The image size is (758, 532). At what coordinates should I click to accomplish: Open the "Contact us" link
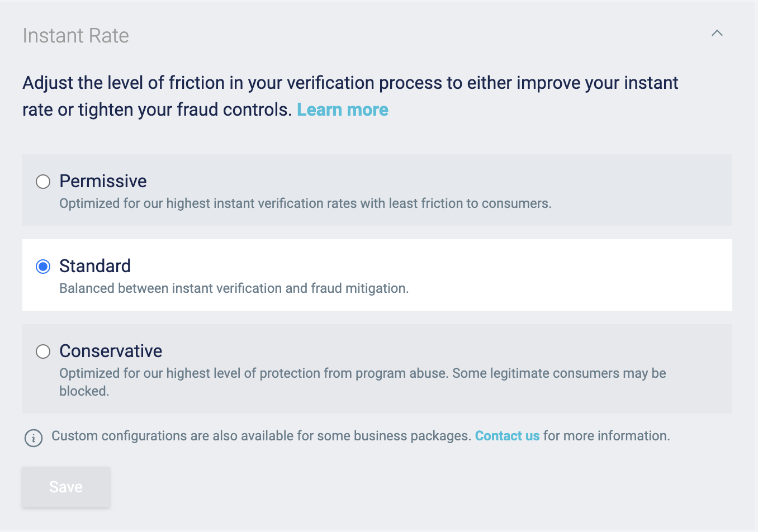click(507, 436)
